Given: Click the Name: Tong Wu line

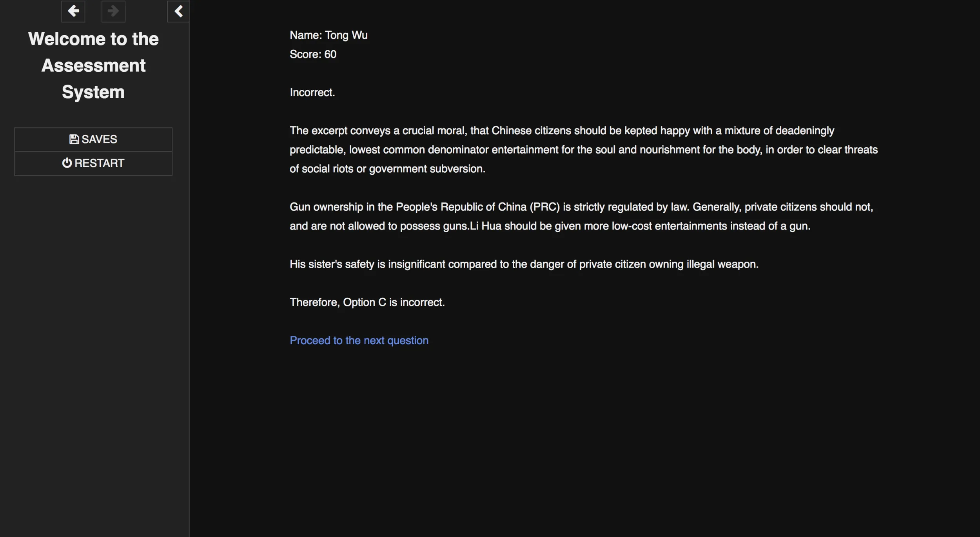Looking at the screenshot, I should 328,35.
